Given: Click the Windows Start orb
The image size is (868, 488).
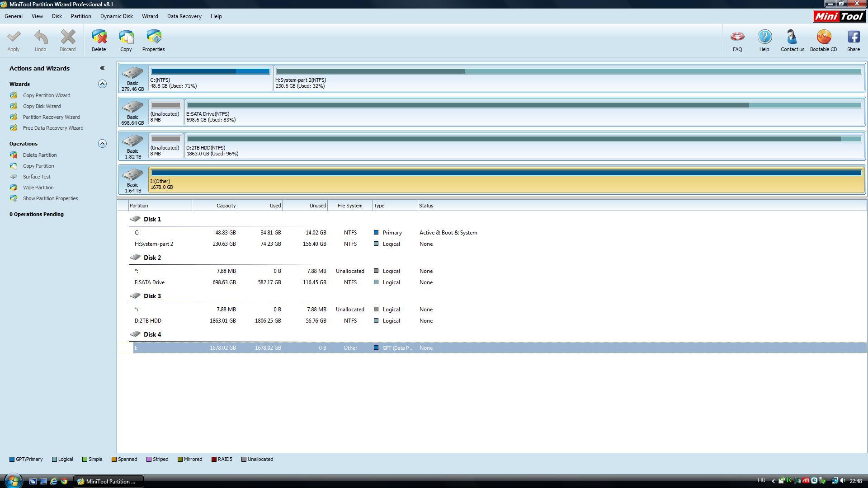Looking at the screenshot, I should [x=13, y=481].
